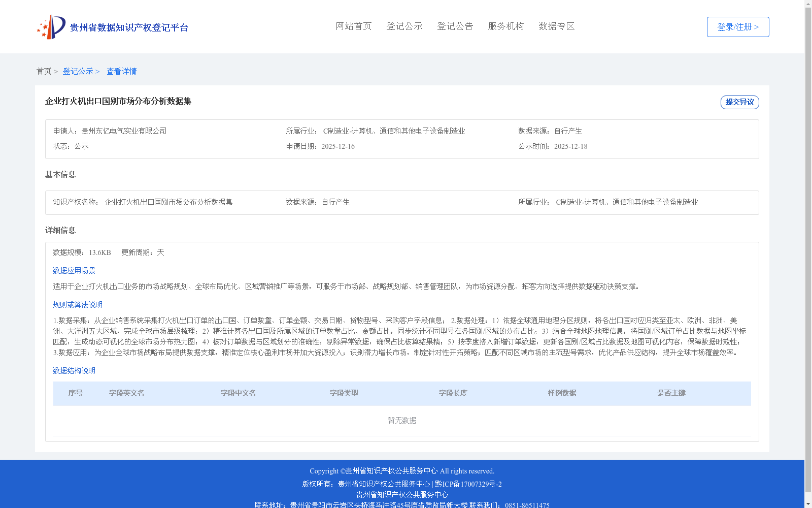
Task: Click the scrollbar up arrow
Action: pyautogui.click(x=808, y=4)
